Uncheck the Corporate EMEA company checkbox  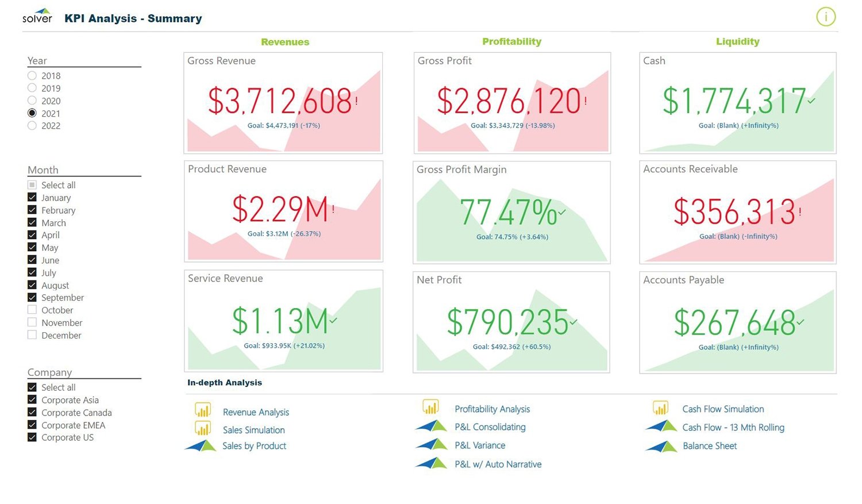click(x=32, y=425)
